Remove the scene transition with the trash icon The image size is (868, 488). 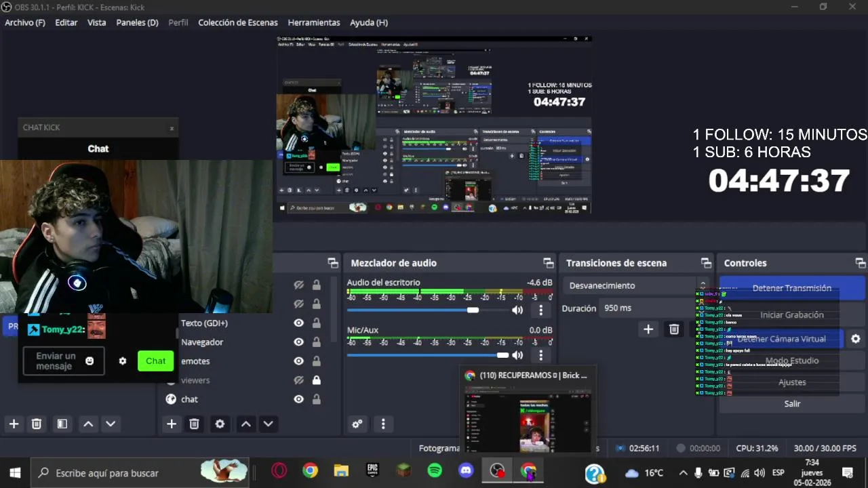coord(674,329)
